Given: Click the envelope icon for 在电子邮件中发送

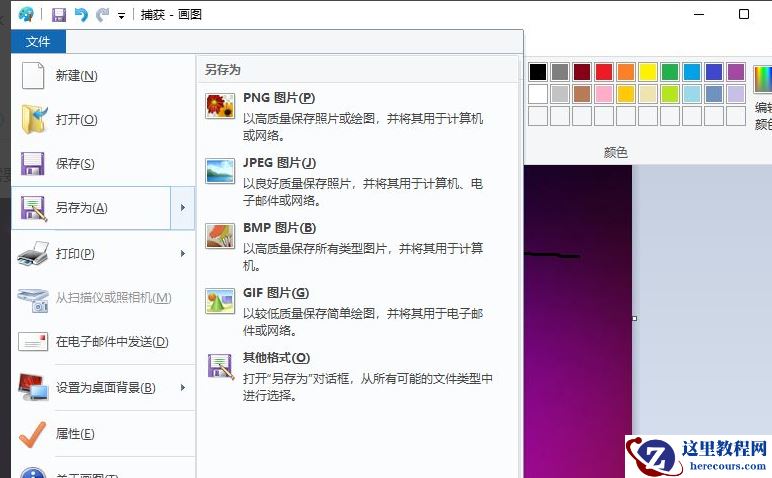Looking at the screenshot, I should [x=33, y=342].
